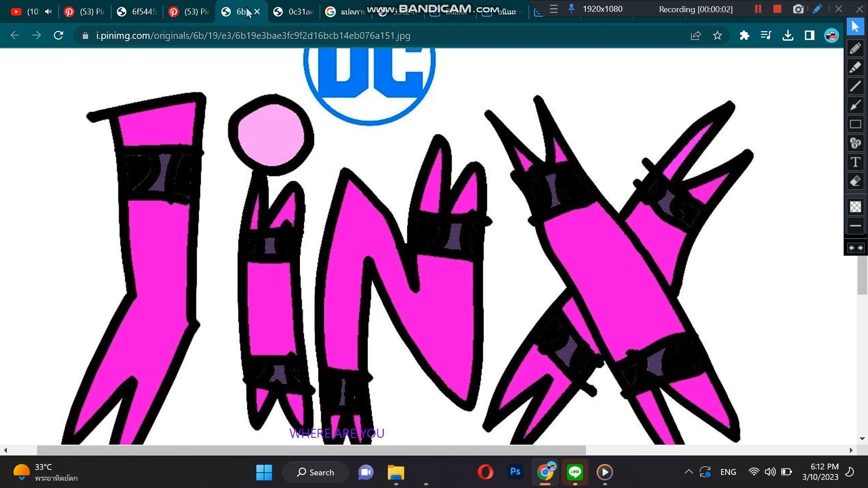The image size is (868, 488).
Task: Open Opera browser from the taskbar
Action: 485,472
